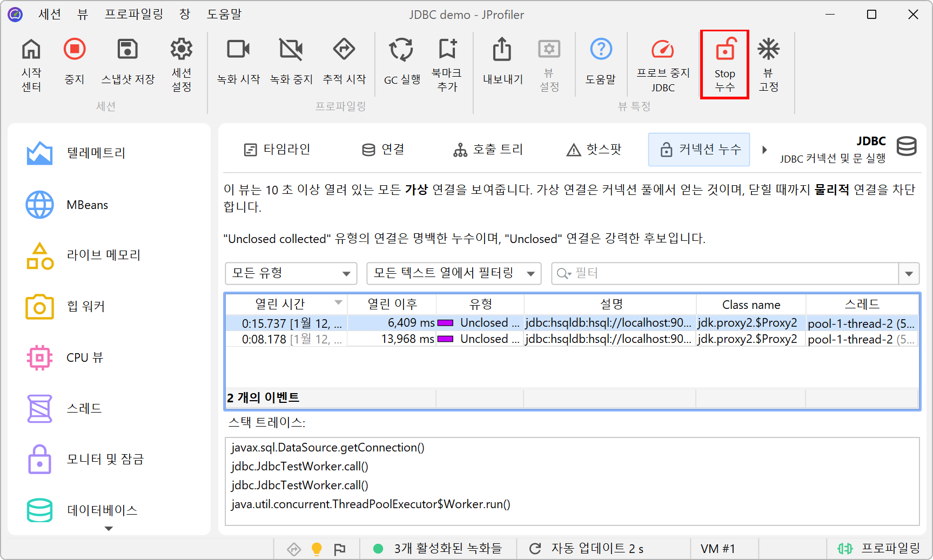
Task: Toggle the Stop leak detection unlock button
Action: point(724,64)
